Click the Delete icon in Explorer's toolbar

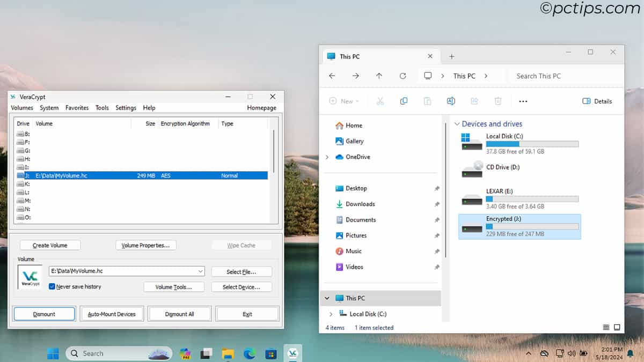(x=497, y=101)
